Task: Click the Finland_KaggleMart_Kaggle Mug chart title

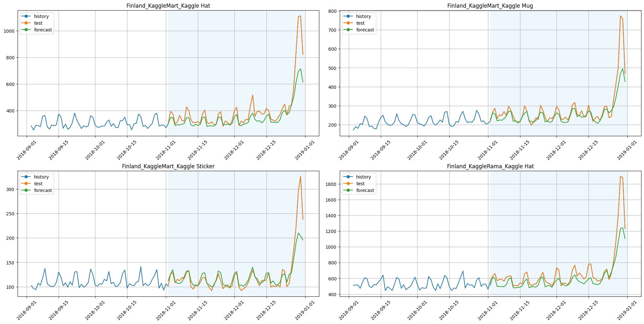Action: (x=490, y=6)
